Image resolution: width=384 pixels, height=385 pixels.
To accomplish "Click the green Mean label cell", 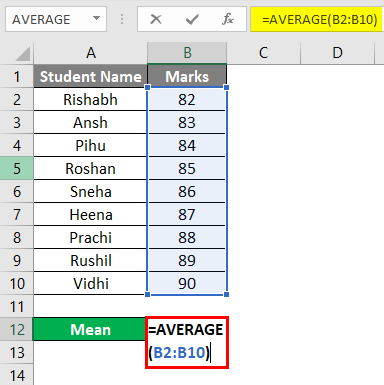I will click(x=90, y=329).
